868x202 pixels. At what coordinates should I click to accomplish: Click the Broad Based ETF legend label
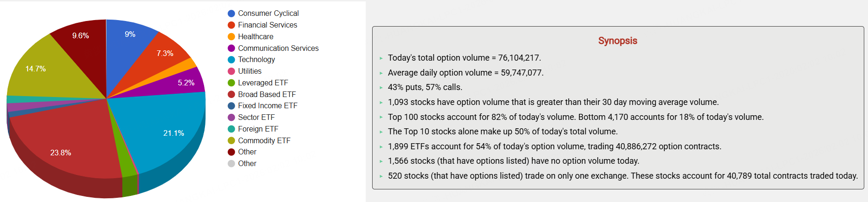(267, 94)
